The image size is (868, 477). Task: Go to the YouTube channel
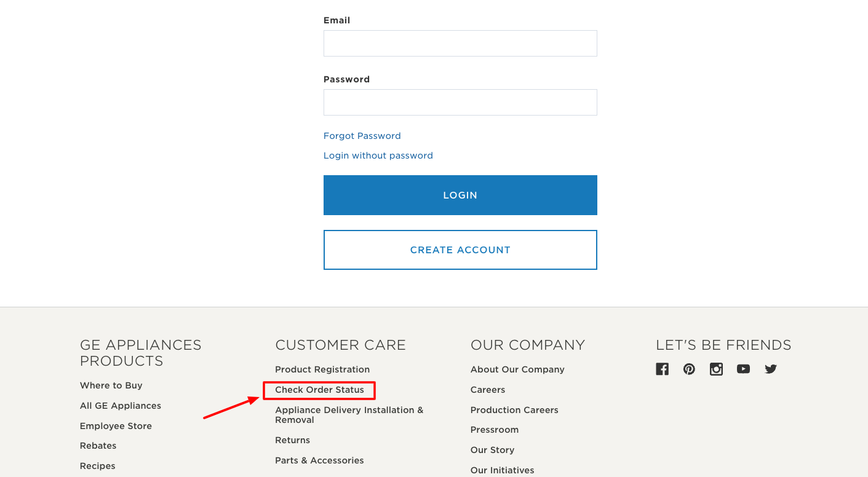743,369
